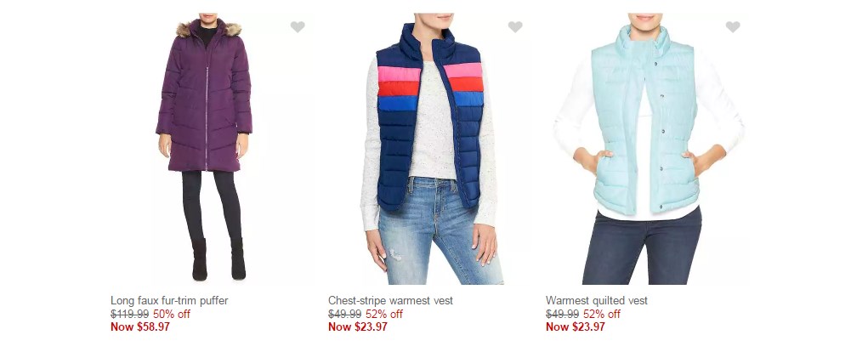This screenshot has height=352, width=868.
Task: Open the Chest-stripe warmest vest link
Action: [390, 300]
